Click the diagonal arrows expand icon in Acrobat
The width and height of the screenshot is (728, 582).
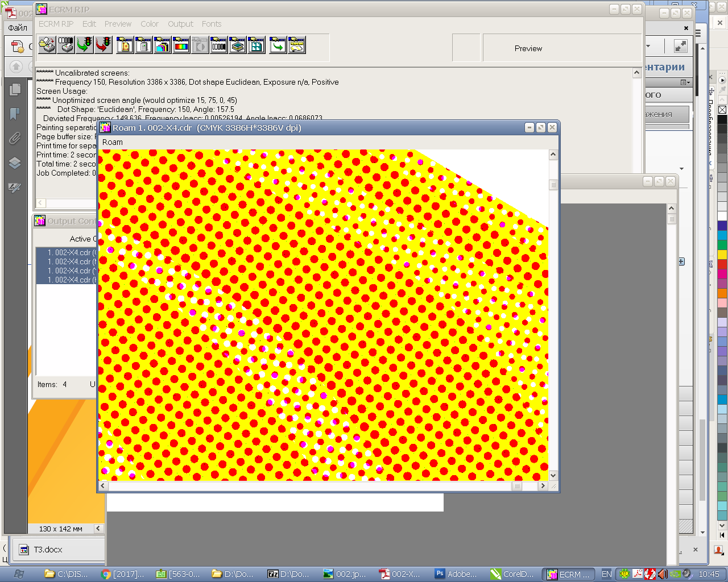[x=681, y=46]
